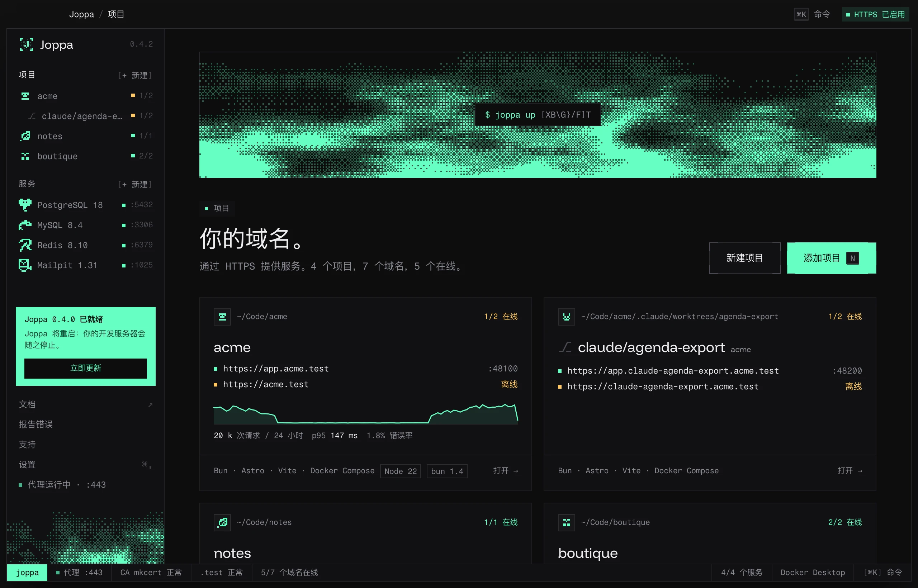
Task: Click the 项目 breadcrumb in top bar
Action: 116,14
